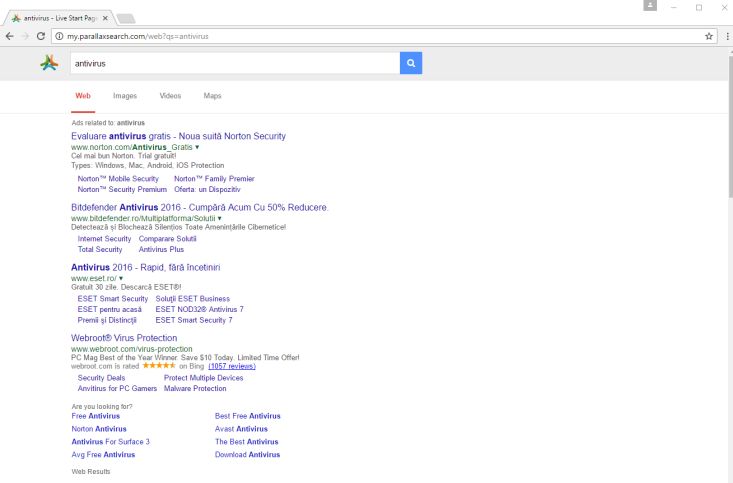
Task: Search for Avast Antivirus suggestion
Action: point(241,429)
